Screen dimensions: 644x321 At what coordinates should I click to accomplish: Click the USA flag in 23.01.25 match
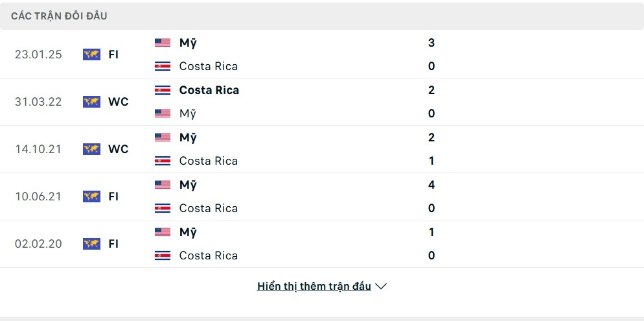point(163,43)
